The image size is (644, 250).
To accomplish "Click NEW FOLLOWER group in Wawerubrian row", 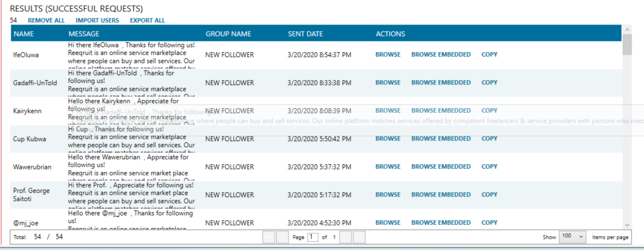I will [230, 167].
